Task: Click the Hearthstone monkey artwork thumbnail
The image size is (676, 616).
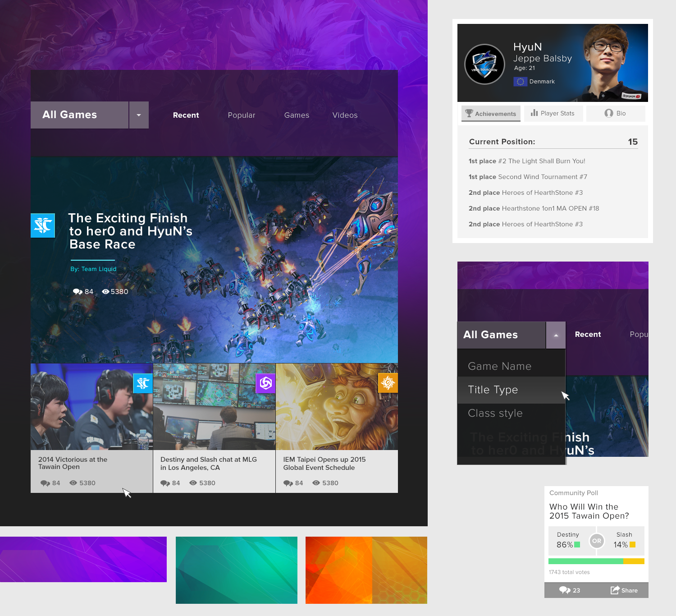Action: click(x=337, y=407)
